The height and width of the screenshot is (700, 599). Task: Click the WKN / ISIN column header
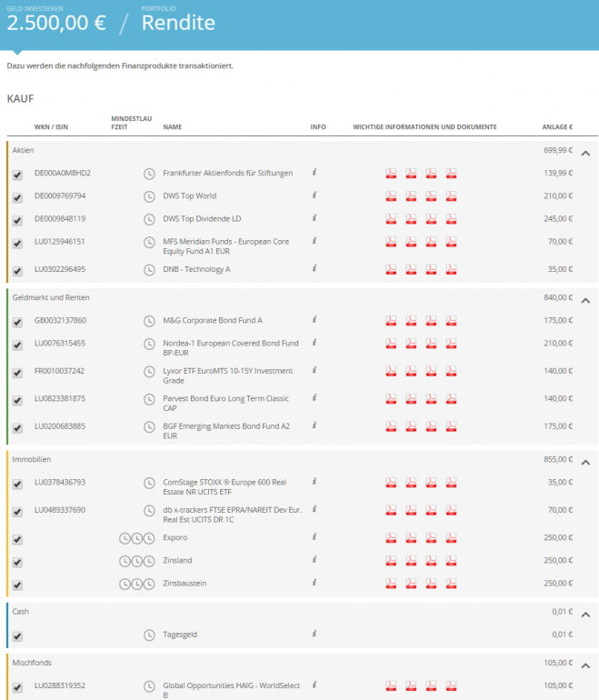coord(51,127)
